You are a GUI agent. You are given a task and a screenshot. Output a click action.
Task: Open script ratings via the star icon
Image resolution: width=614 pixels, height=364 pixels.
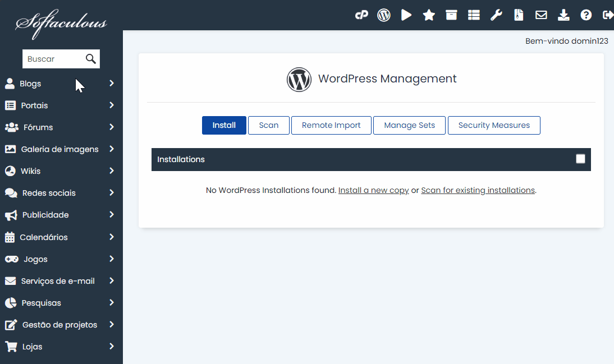click(x=429, y=15)
